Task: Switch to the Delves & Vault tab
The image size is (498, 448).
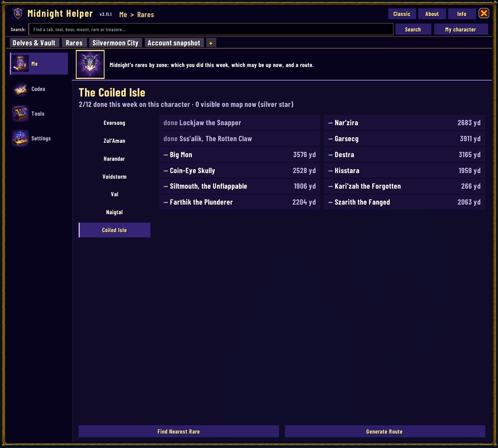Action: pyautogui.click(x=34, y=43)
